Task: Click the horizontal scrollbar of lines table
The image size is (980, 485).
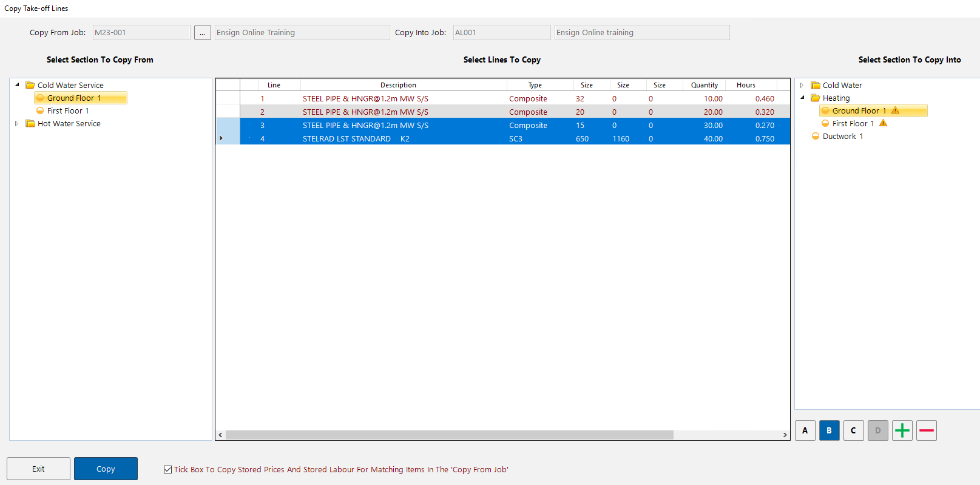Action: (x=450, y=435)
